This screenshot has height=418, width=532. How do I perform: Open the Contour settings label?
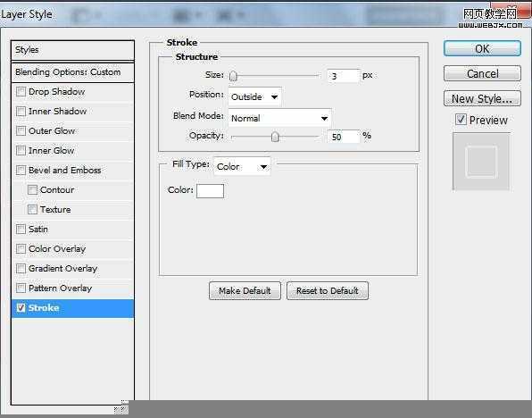[x=57, y=190]
